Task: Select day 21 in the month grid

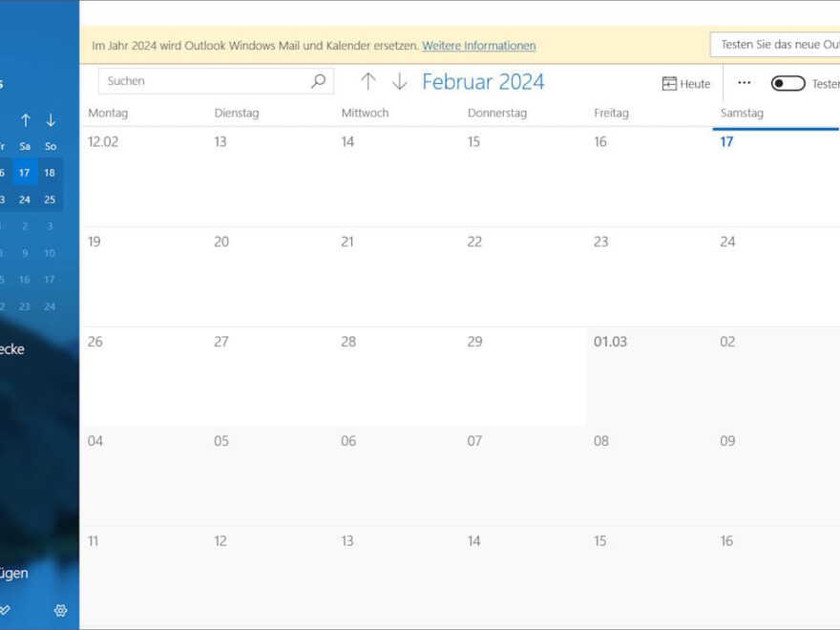Action: pyautogui.click(x=396, y=277)
